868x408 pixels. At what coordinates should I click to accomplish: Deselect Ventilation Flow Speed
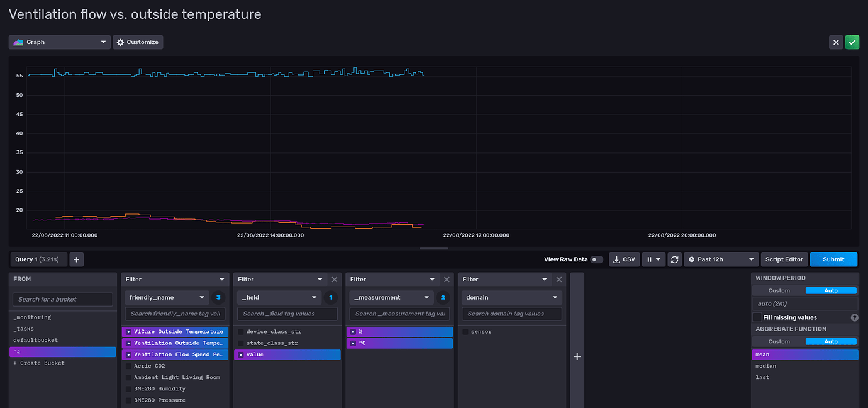point(175,354)
